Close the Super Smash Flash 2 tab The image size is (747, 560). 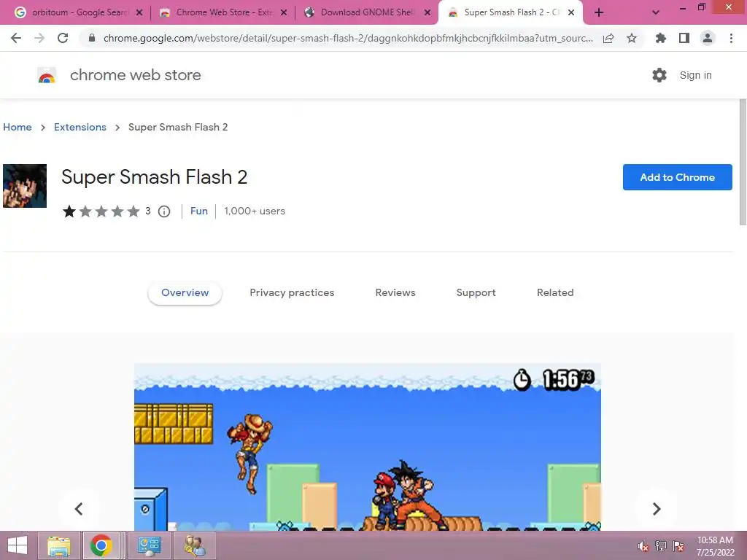point(571,13)
